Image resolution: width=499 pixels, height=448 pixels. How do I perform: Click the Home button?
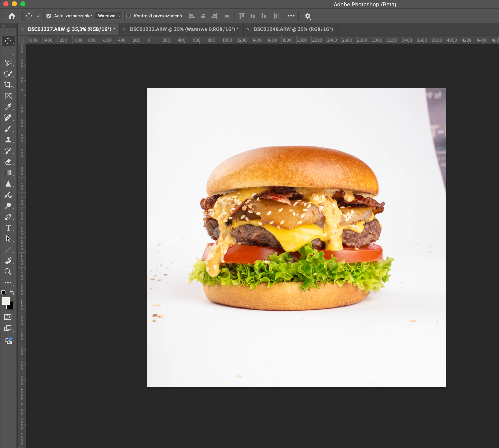coord(12,16)
